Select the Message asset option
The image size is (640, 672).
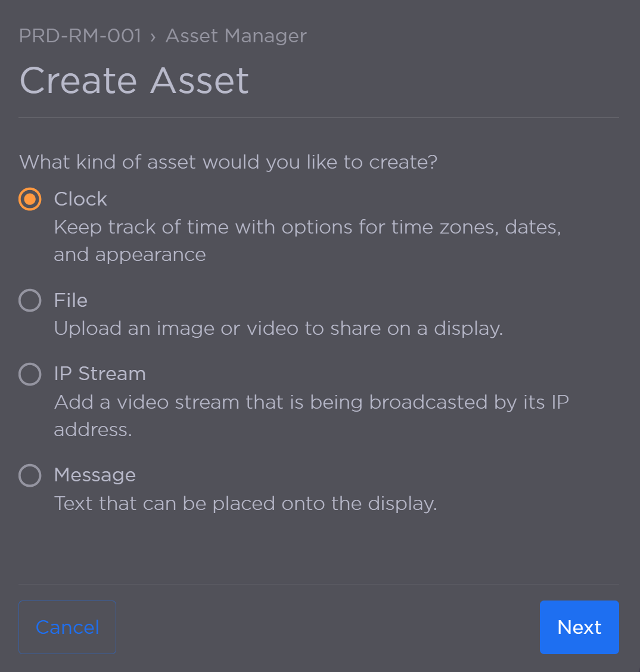pos(29,475)
